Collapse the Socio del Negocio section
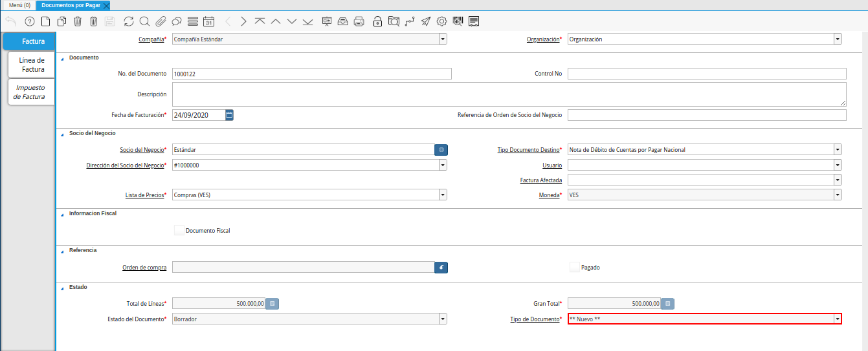 pyautogui.click(x=63, y=133)
